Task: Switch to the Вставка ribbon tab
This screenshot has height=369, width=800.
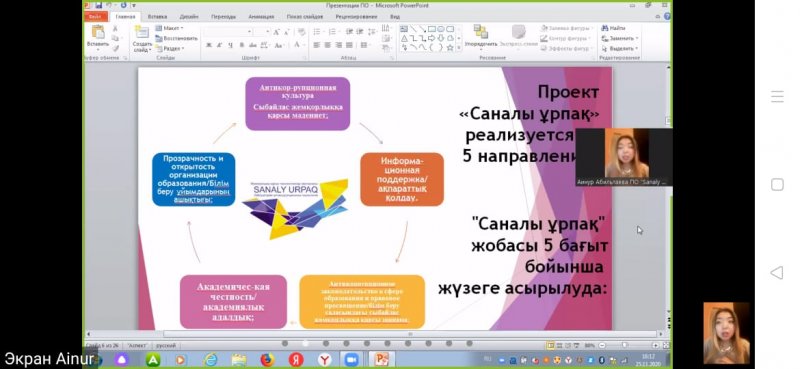Action: coord(157,16)
